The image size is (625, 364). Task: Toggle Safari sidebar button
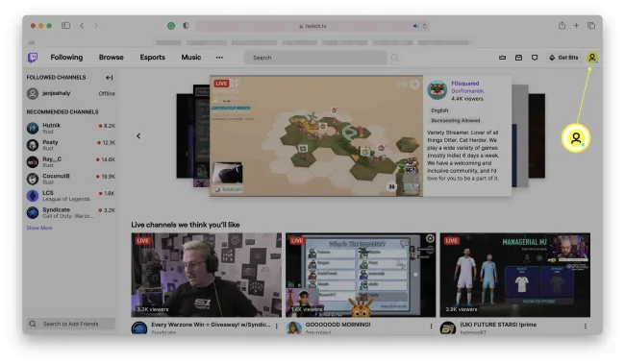[x=65, y=26]
